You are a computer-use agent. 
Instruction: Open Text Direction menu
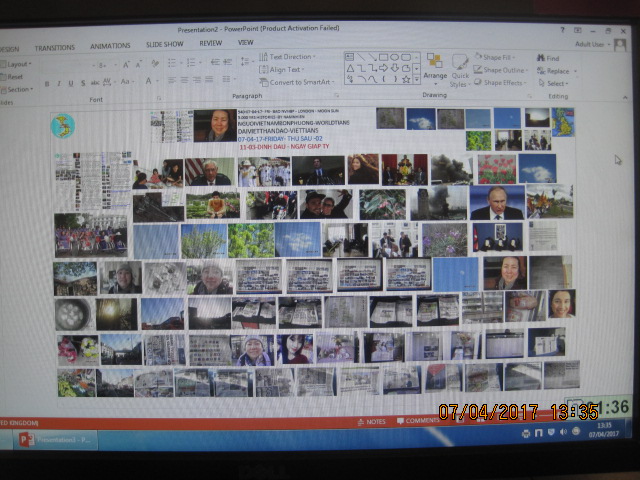(287, 56)
